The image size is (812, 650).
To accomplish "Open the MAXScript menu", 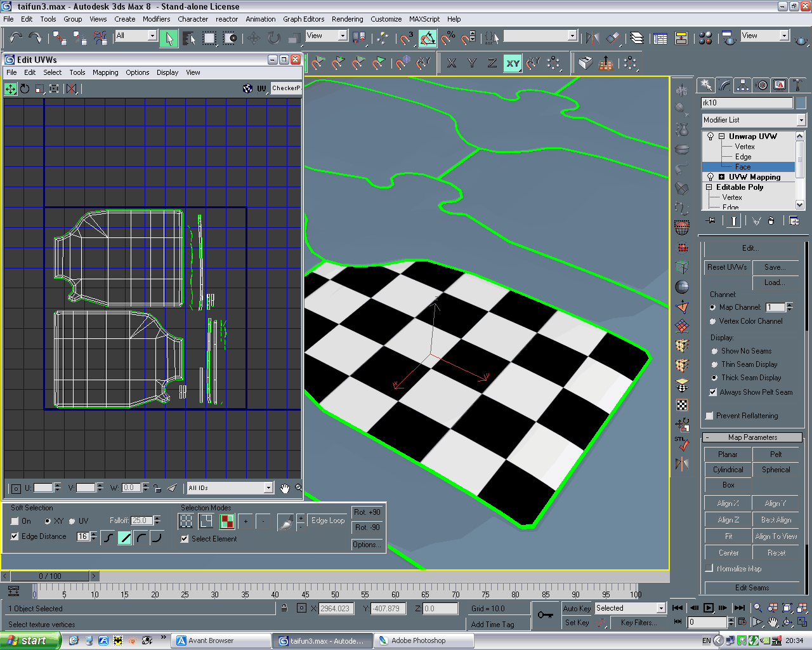I will pyautogui.click(x=424, y=19).
